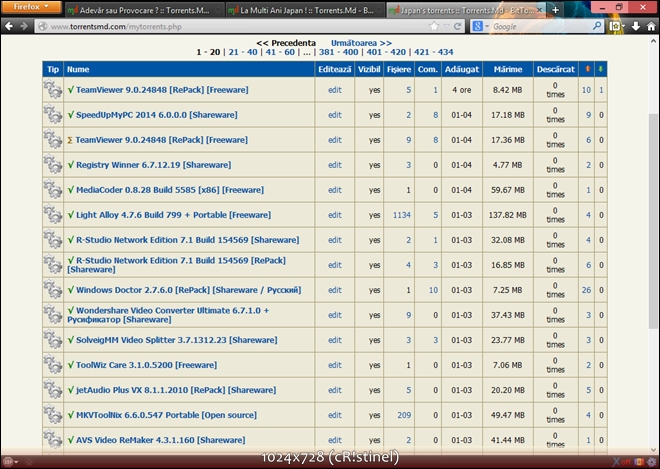Select the Japan's torrents tab
Screen dimensions: 660x469
(x=461, y=10)
